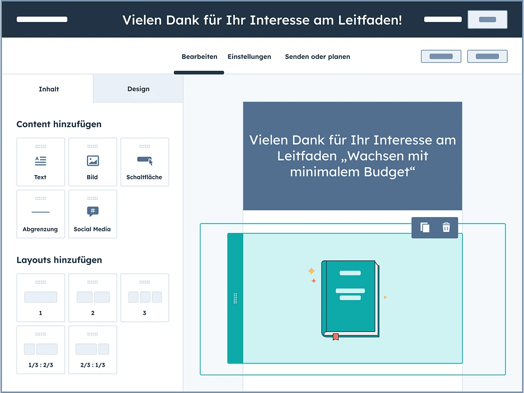Add a Schaltfläche button module
The image size is (524, 393).
145,162
